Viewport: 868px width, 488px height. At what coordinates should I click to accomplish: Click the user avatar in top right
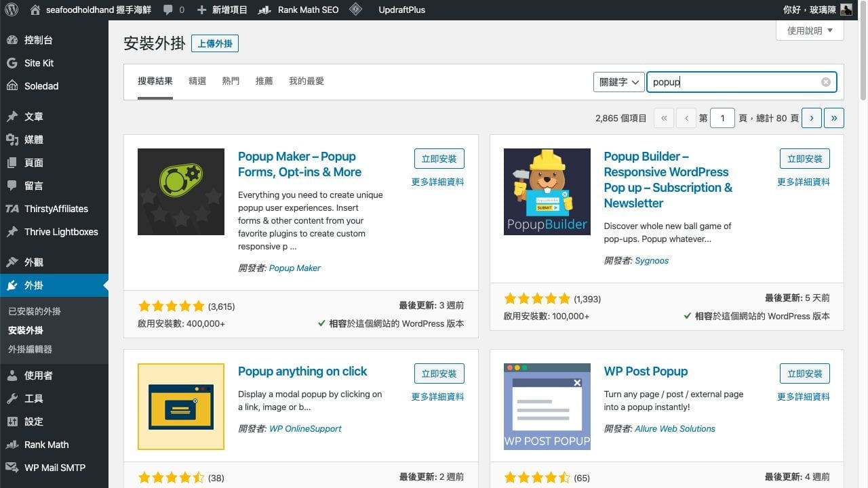846,9
